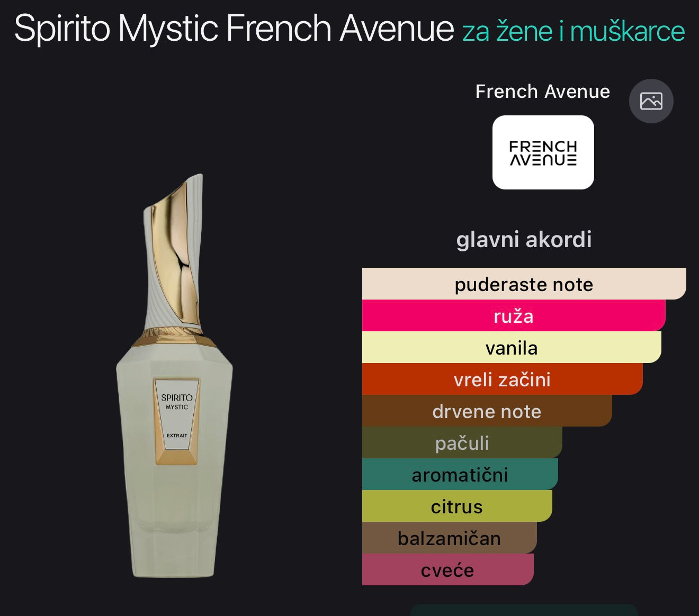Image resolution: width=699 pixels, height=616 pixels.
Task: Choose the citrus accord bar
Action: coord(457,506)
